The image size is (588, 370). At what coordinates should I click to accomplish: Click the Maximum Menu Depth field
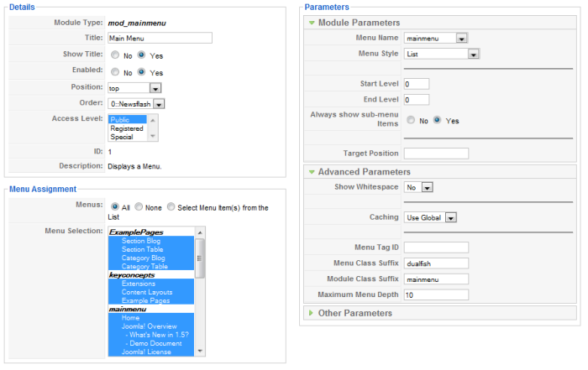tap(437, 294)
